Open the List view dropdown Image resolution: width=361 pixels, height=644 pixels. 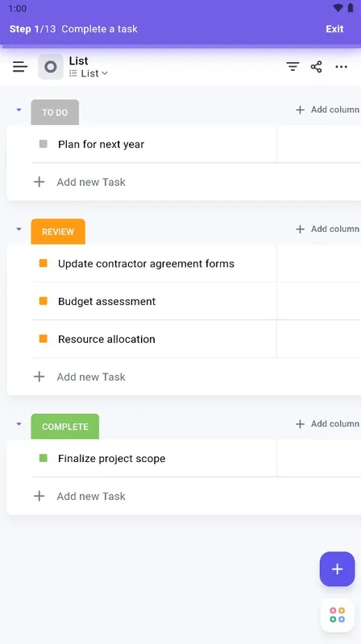pos(89,73)
